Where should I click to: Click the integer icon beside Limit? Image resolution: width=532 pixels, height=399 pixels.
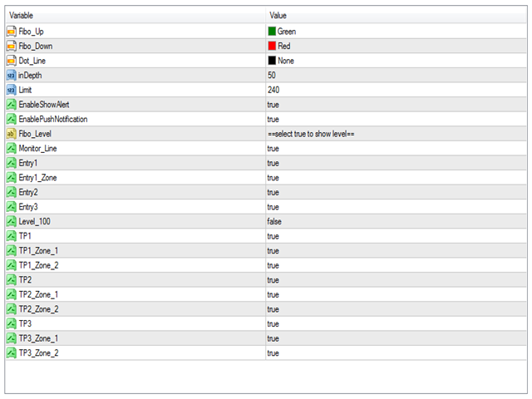click(x=11, y=90)
